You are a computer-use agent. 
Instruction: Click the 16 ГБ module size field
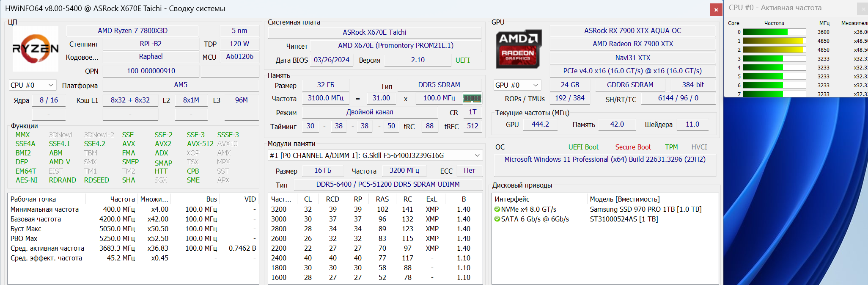[x=323, y=170]
